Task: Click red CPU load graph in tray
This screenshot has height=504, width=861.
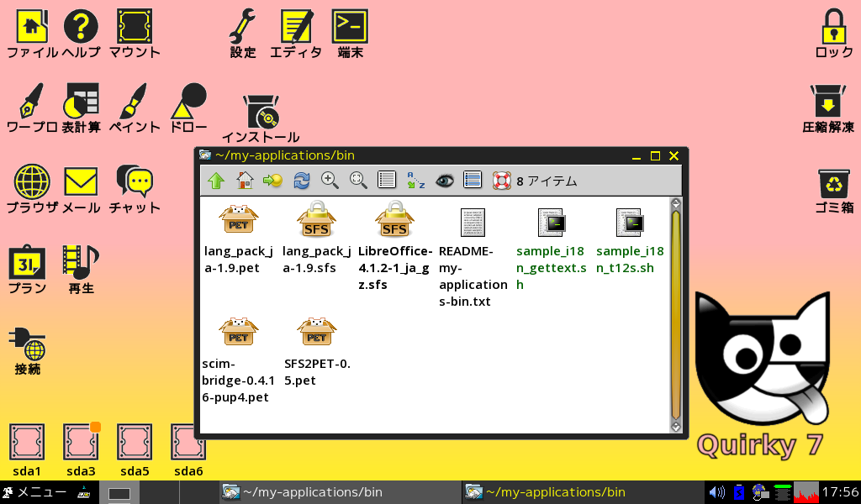Action: pyautogui.click(x=806, y=492)
